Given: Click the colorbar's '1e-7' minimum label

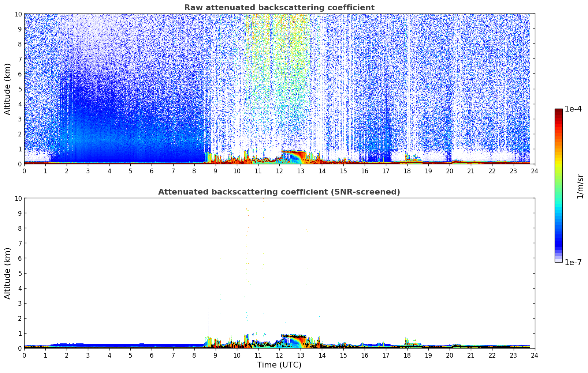Looking at the screenshot, I should [x=573, y=262].
